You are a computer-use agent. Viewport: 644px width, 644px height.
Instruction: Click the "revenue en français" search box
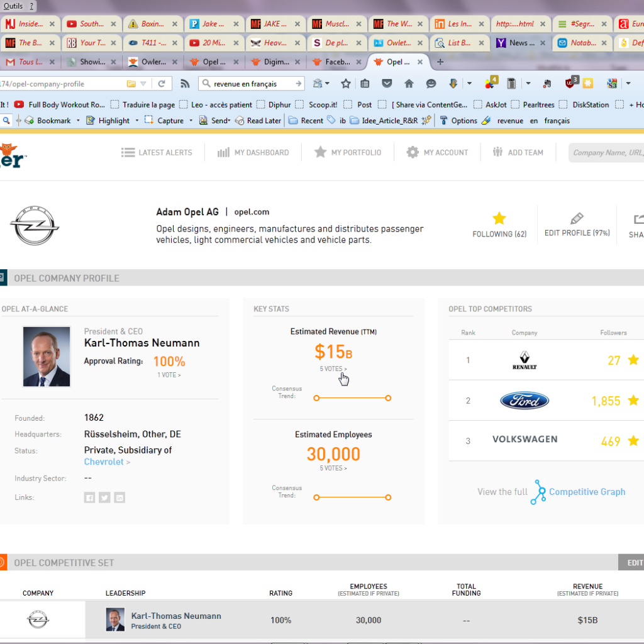(x=252, y=84)
